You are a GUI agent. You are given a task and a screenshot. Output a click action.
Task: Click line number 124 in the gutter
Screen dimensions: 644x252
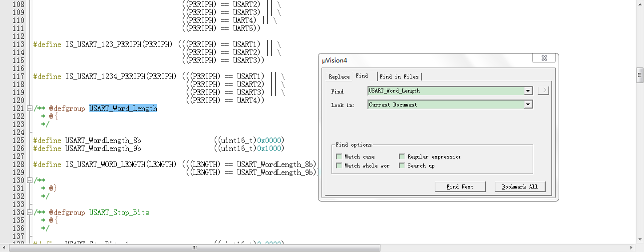click(18, 132)
